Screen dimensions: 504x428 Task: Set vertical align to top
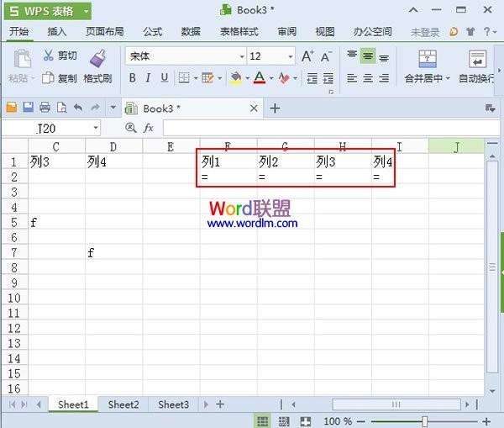352,55
